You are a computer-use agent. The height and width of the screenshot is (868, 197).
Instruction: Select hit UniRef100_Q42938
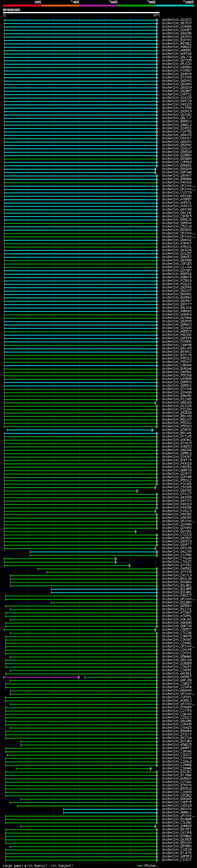coord(177,498)
